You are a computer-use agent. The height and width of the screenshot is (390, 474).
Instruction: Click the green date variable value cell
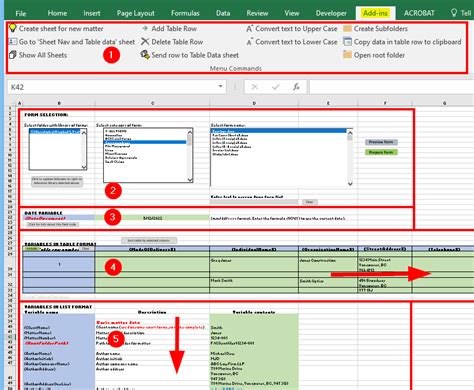(x=152, y=218)
